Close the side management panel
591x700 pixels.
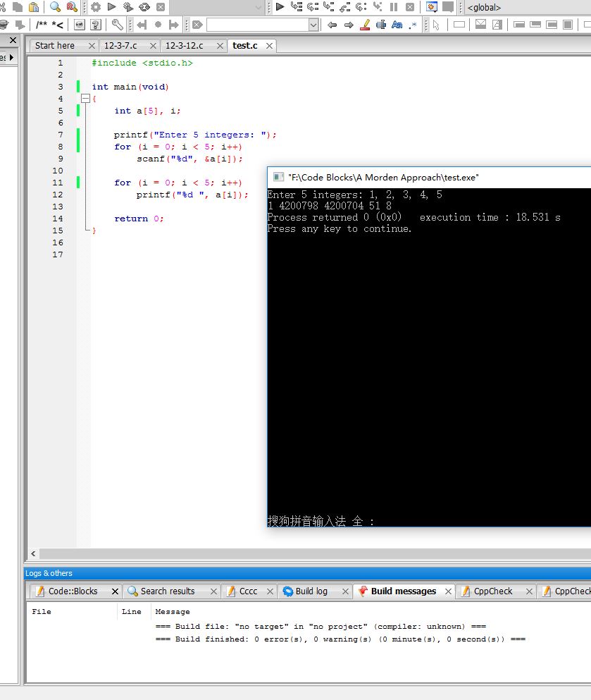(13, 40)
